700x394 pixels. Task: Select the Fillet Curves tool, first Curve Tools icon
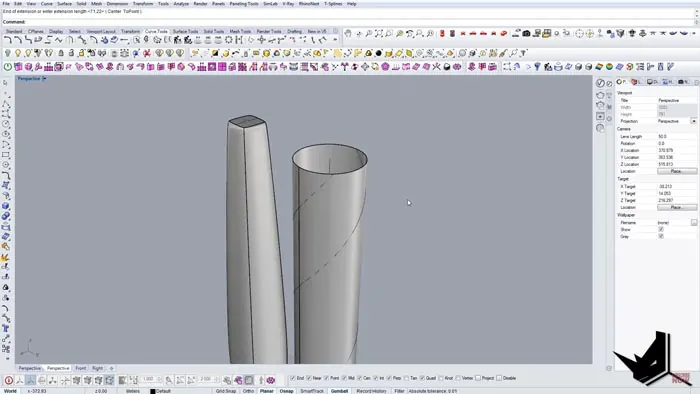(8, 40)
